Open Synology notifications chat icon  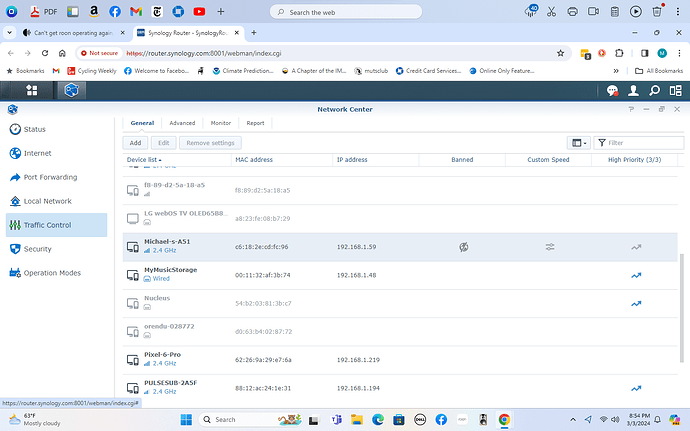pyautogui.click(x=612, y=91)
